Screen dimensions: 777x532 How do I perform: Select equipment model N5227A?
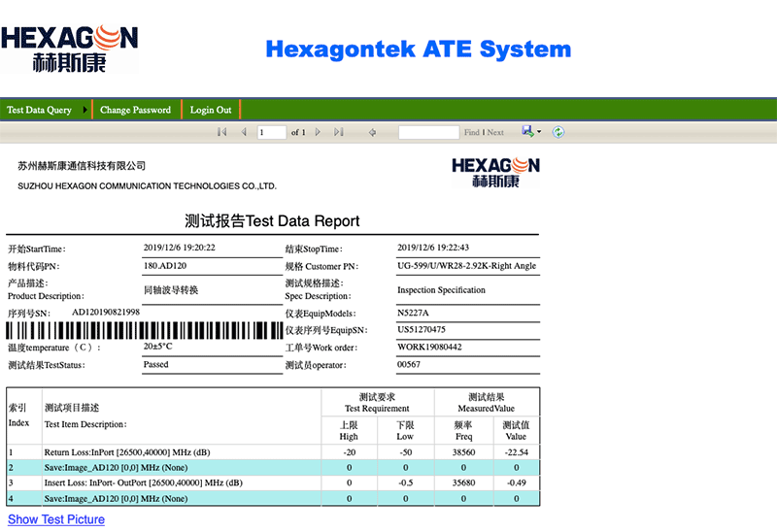pos(413,313)
